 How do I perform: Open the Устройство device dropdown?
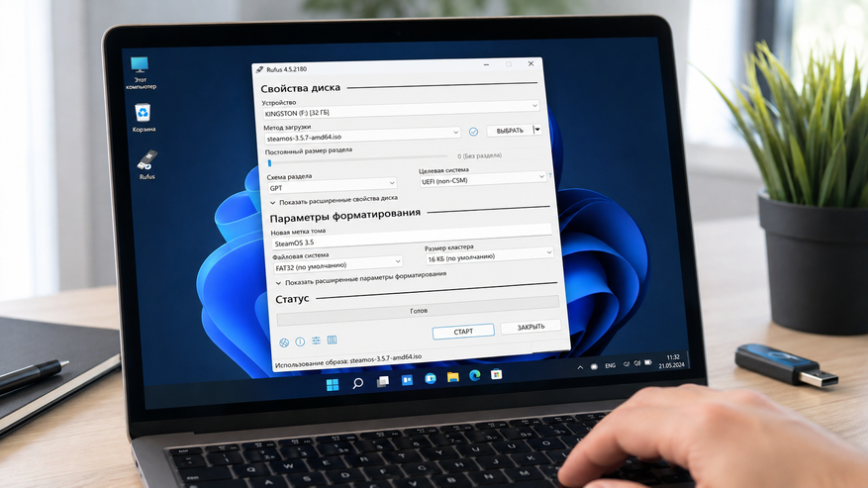click(x=401, y=109)
